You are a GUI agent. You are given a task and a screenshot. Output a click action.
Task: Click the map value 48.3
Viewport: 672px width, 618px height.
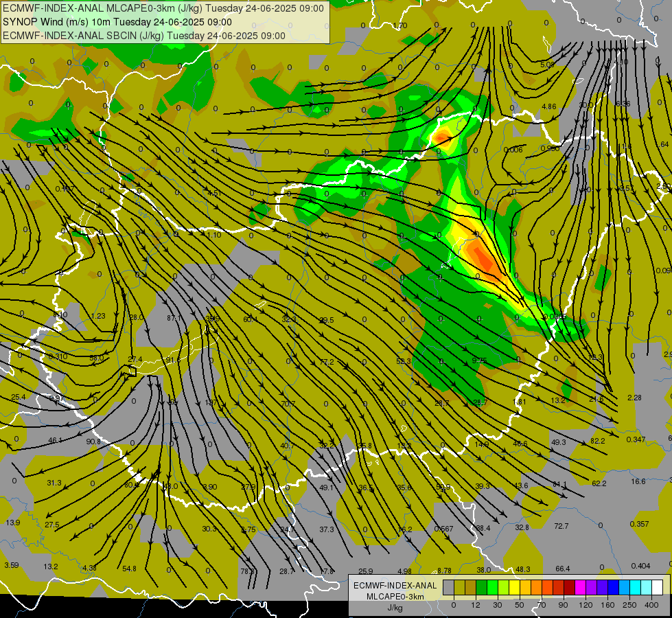click(x=523, y=569)
